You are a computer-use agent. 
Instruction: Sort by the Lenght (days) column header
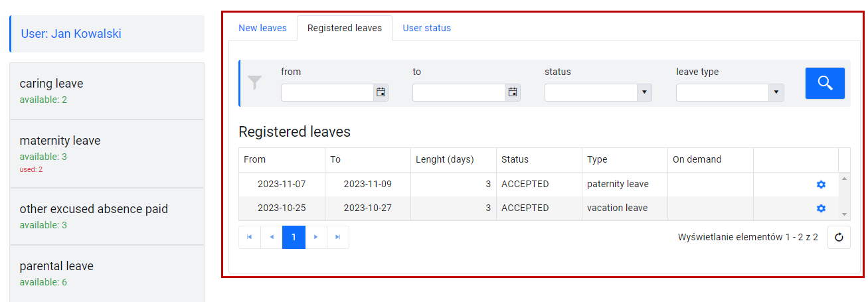click(454, 160)
